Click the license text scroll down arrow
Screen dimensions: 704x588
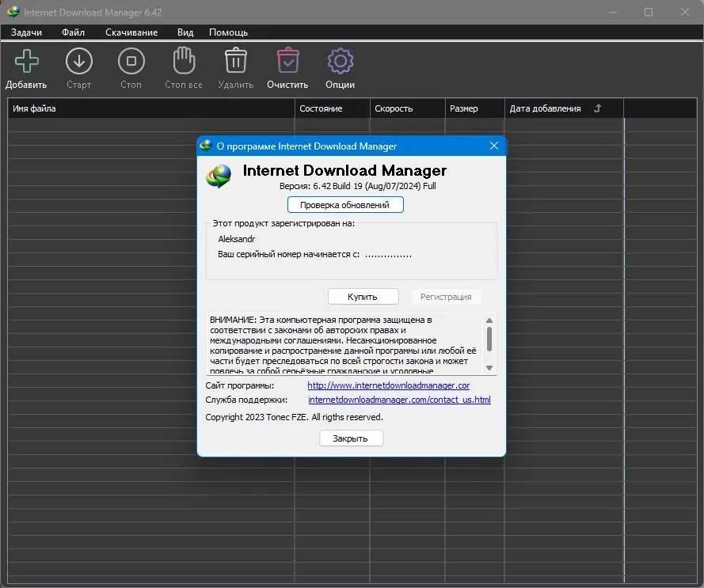(x=489, y=368)
